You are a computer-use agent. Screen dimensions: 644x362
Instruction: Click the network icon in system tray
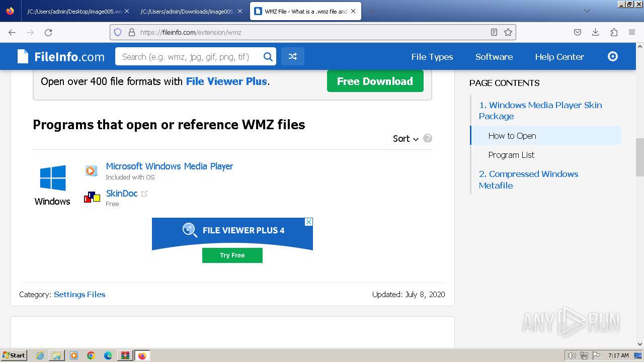(x=584, y=355)
